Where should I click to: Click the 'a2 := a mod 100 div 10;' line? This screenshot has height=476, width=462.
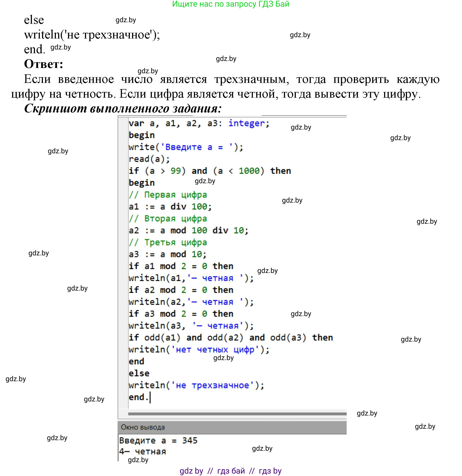[188, 231]
